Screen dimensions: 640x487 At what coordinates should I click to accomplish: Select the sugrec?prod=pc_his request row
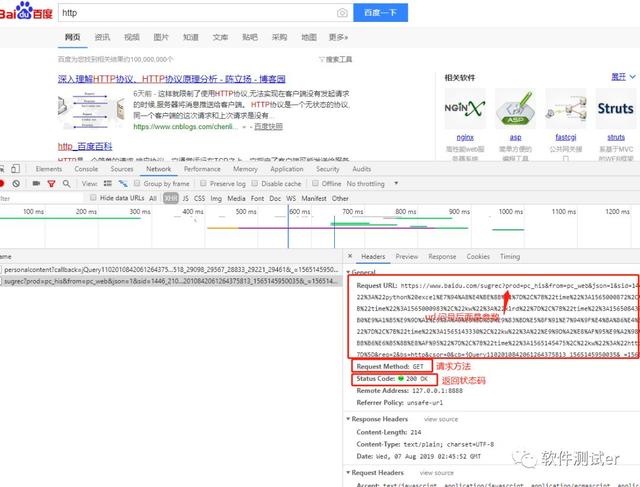[171, 281]
